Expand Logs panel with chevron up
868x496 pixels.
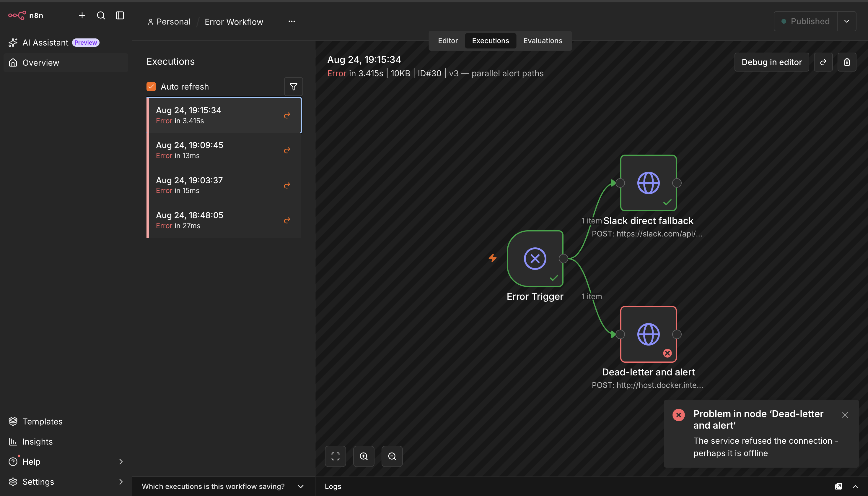point(855,487)
